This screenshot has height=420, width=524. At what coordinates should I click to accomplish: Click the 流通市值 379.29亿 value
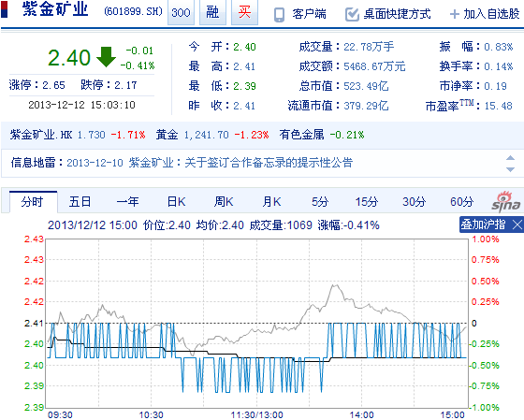[x=366, y=106]
